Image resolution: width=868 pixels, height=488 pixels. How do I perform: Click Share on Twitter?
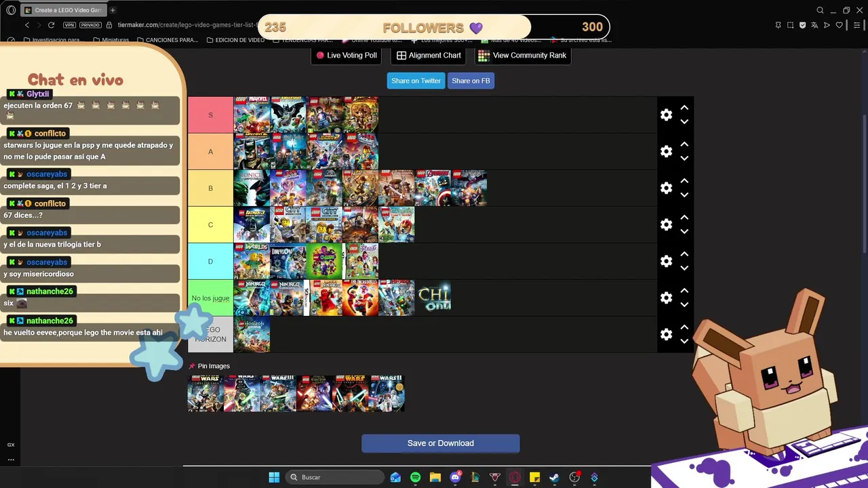pyautogui.click(x=416, y=81)
